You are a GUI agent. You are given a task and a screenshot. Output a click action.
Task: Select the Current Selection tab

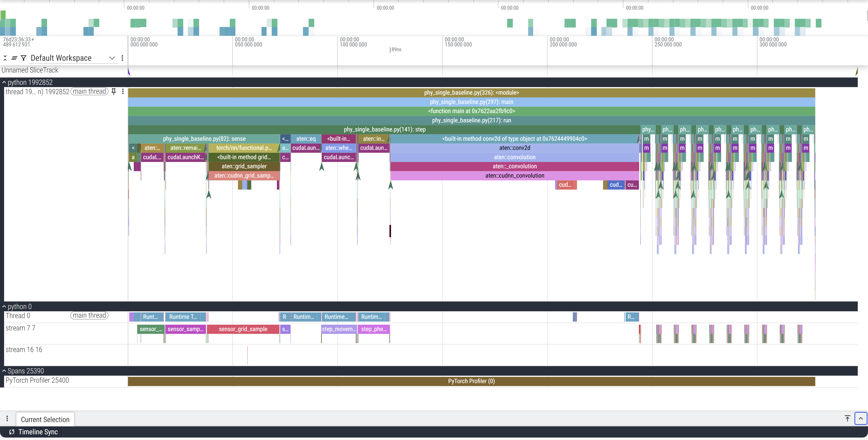(45, 420)
